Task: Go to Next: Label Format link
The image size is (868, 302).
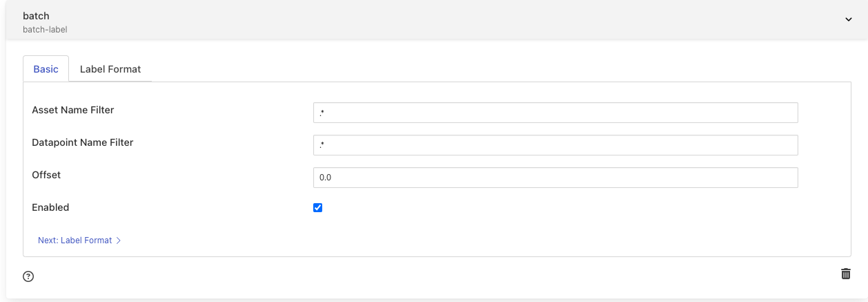Action: [75, 240]
